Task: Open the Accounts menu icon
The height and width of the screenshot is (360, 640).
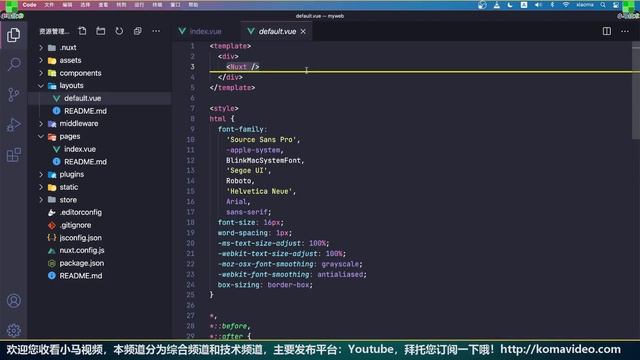Action: pos(13,301)
